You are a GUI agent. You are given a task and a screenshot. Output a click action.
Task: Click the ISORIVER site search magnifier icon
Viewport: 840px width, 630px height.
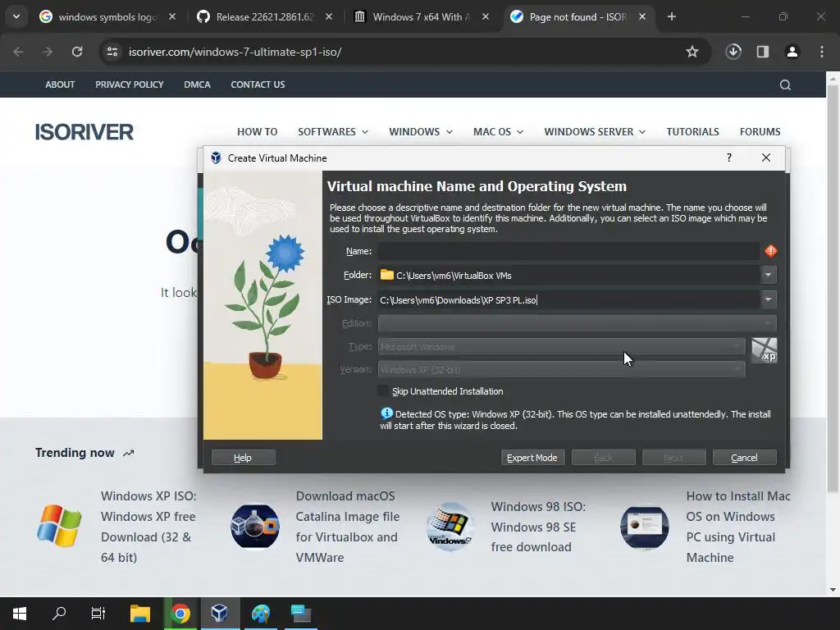pyautogui.click(x=785, y=84)
